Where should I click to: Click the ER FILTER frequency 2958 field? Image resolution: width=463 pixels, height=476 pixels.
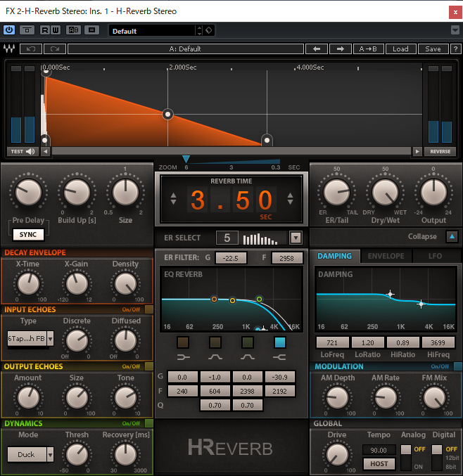click(x=287, y=258)
